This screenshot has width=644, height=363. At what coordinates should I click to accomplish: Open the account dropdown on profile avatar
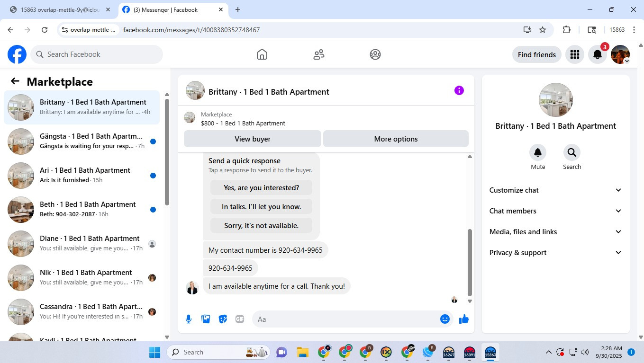(626, 61)
